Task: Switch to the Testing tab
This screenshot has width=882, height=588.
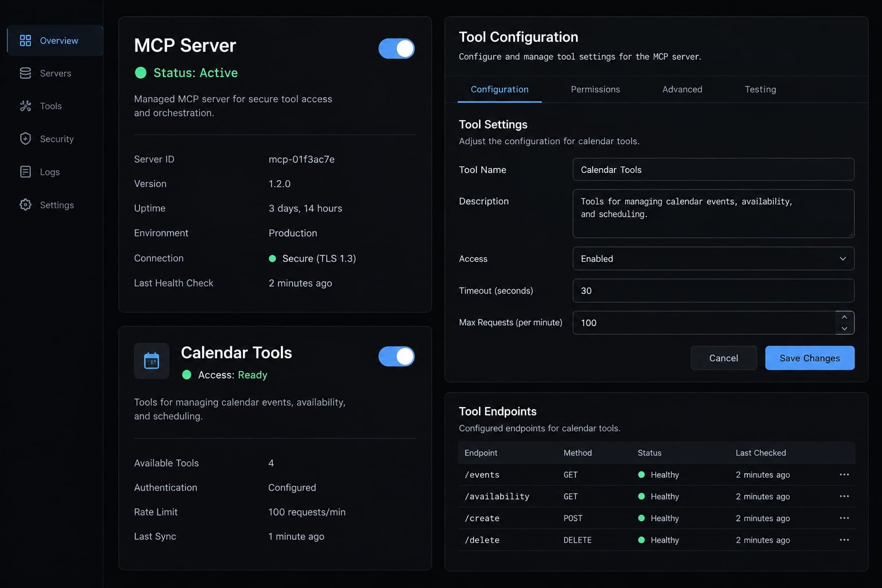Action: [760, 90]
